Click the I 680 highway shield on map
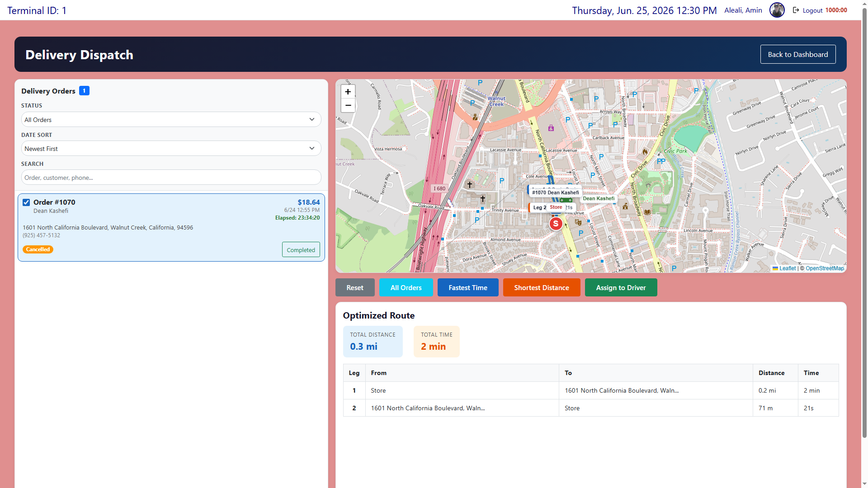 439,188
